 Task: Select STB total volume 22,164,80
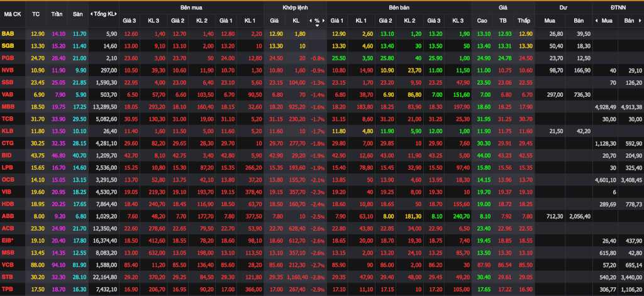click(x=105, y=277)
